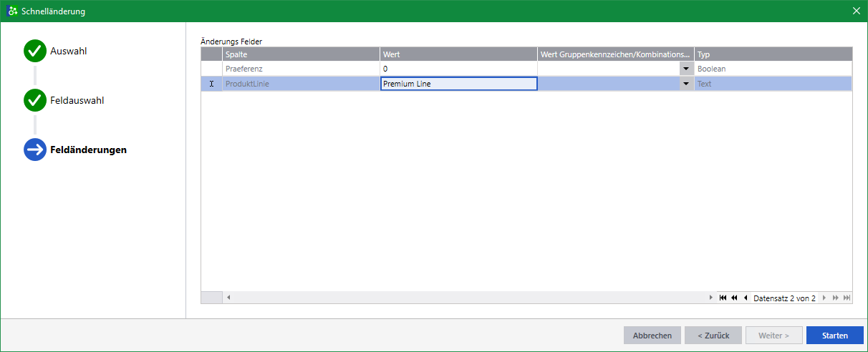Jump back one page of records

(x=734, y=298)
